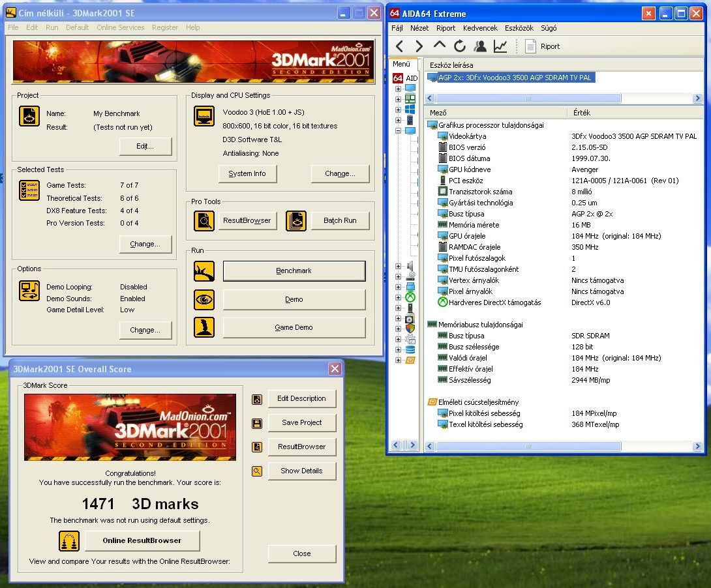Screen dimensions: 711x588
Task: Click the Mező column header
Action: tap(496, 112)
